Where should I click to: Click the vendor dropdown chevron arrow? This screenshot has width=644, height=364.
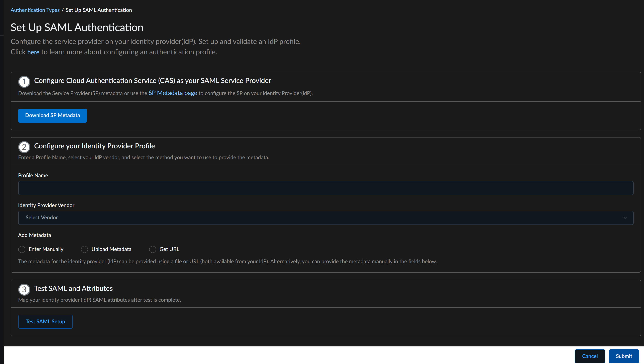coord(625,218)
